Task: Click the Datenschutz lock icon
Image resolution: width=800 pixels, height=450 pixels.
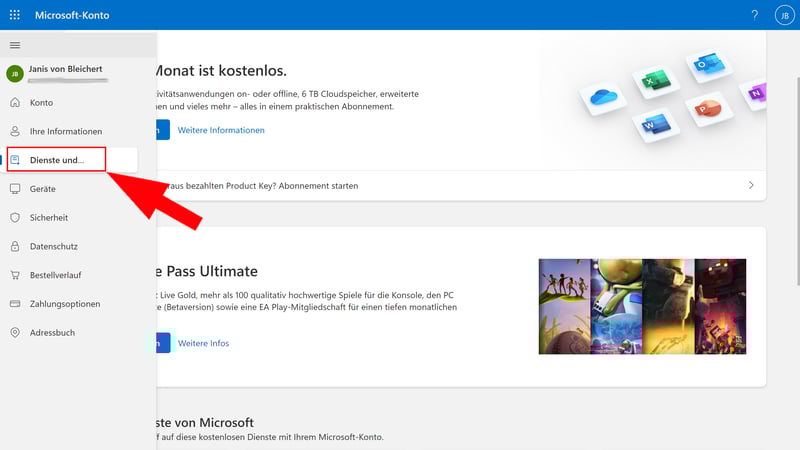Action: tap(15, 246)
